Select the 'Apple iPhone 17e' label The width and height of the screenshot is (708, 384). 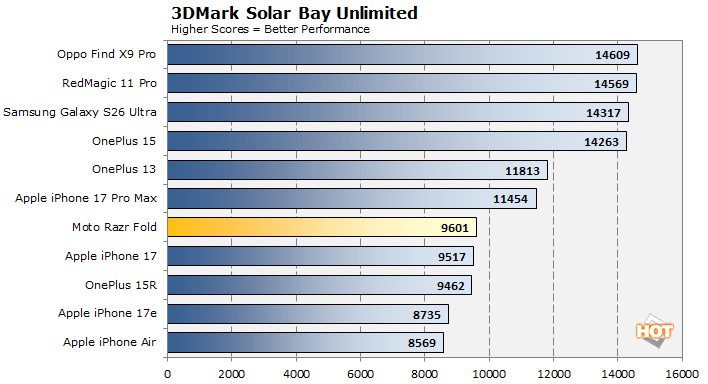coord(107,313)
